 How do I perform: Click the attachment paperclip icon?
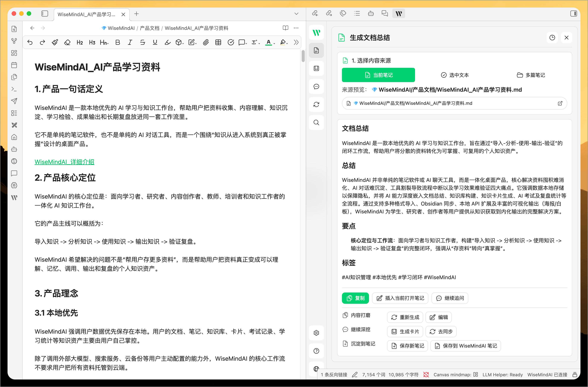tap(205, 42)
